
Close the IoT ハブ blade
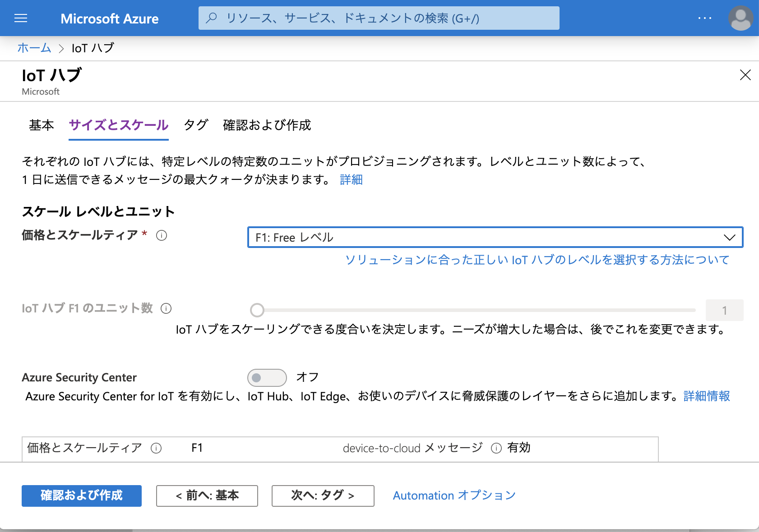click(745, 75)
